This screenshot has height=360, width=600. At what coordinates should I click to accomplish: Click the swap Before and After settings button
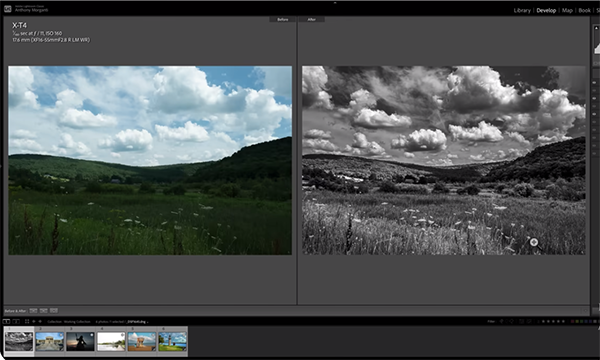(x=54, y=311)
